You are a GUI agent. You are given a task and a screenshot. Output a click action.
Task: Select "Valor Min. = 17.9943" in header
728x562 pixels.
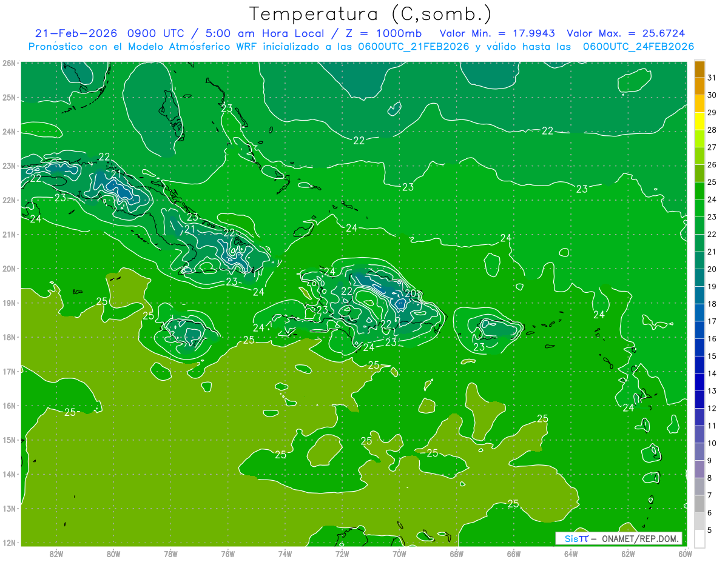coord(497,33)
